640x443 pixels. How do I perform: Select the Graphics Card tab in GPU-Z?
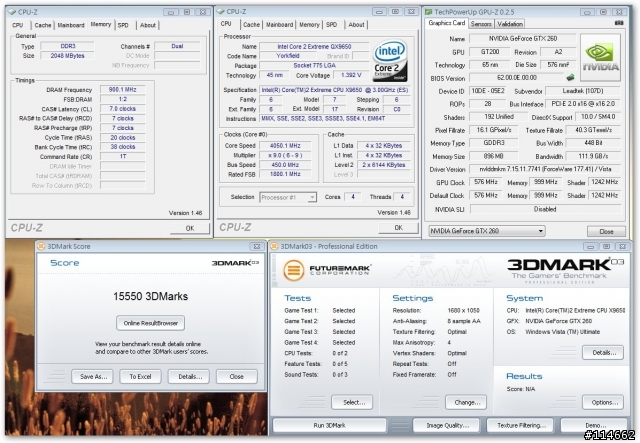pos(447,23)
